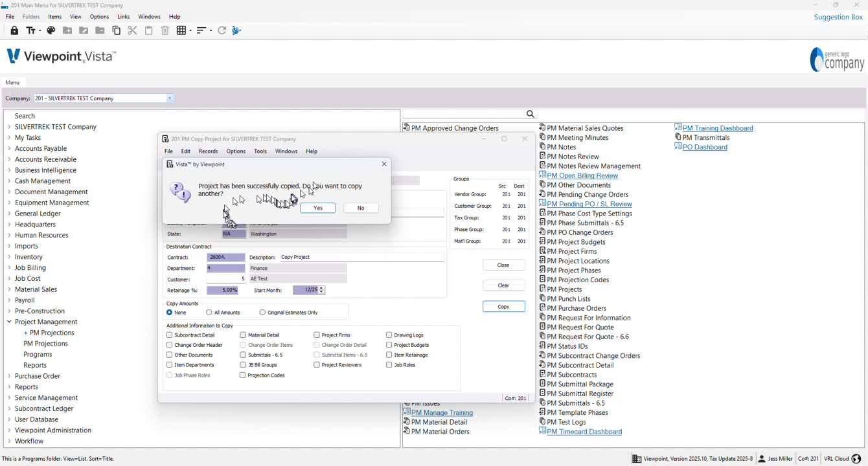868x466 pixels.
Task: Open the PM Training Dashboard link
Action: pyautogui.click(x=717, y=128)
